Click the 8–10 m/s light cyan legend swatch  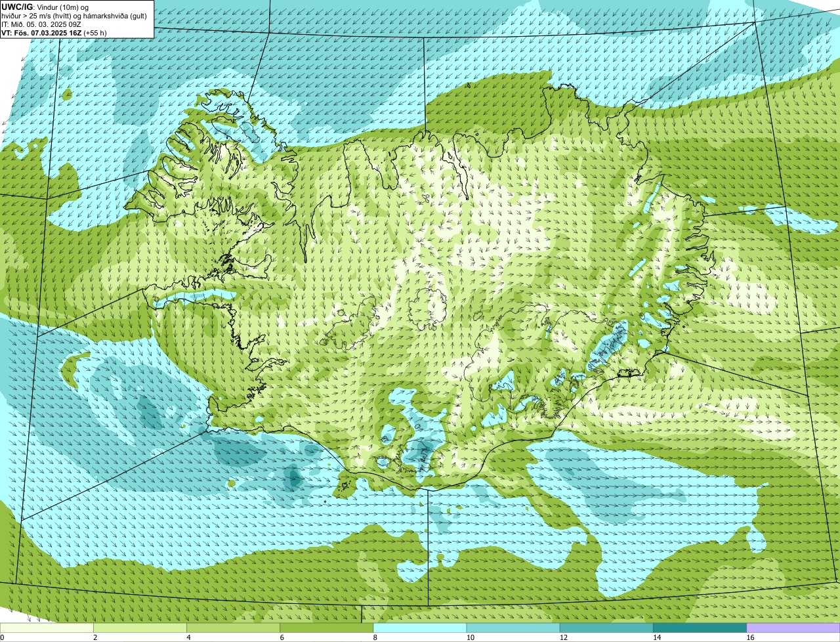pos(420,628)
